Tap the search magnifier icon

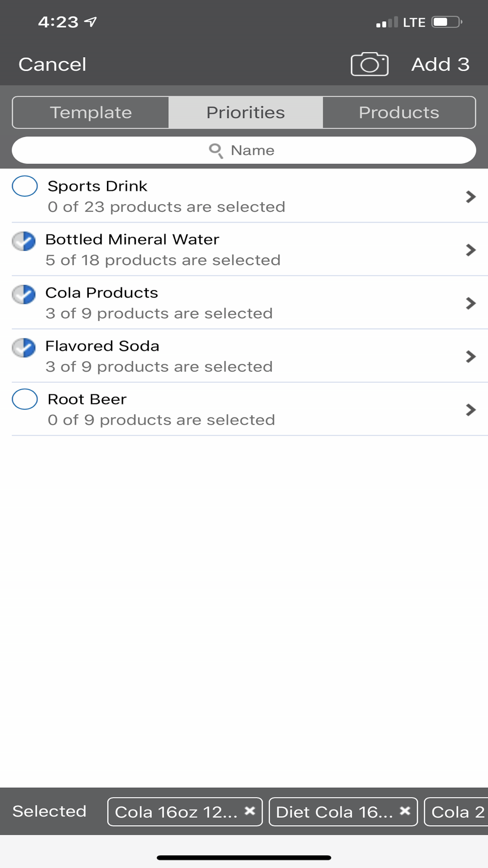click(x=216, y=150)
